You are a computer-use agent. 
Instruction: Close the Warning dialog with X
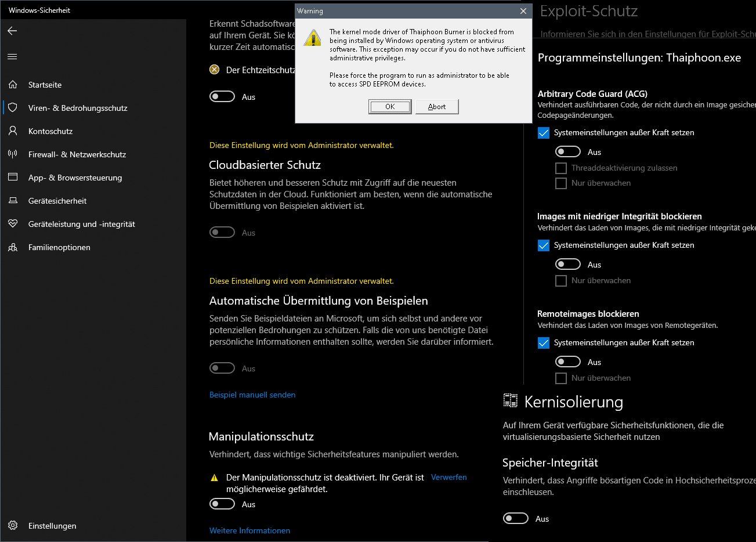pos(523,11)
